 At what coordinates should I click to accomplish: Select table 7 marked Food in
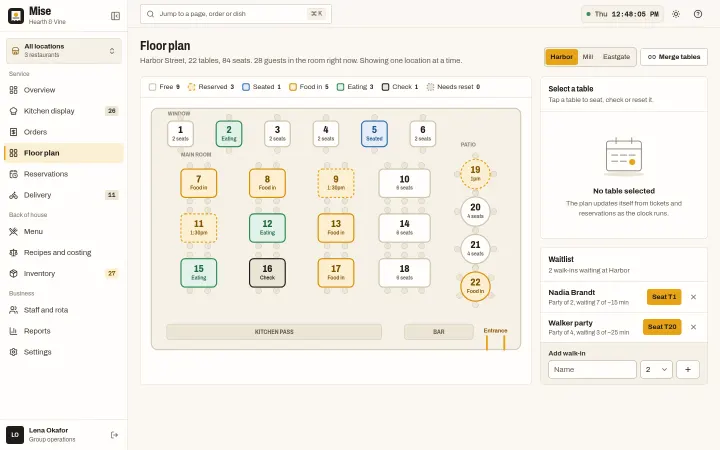tap(198, 183)
